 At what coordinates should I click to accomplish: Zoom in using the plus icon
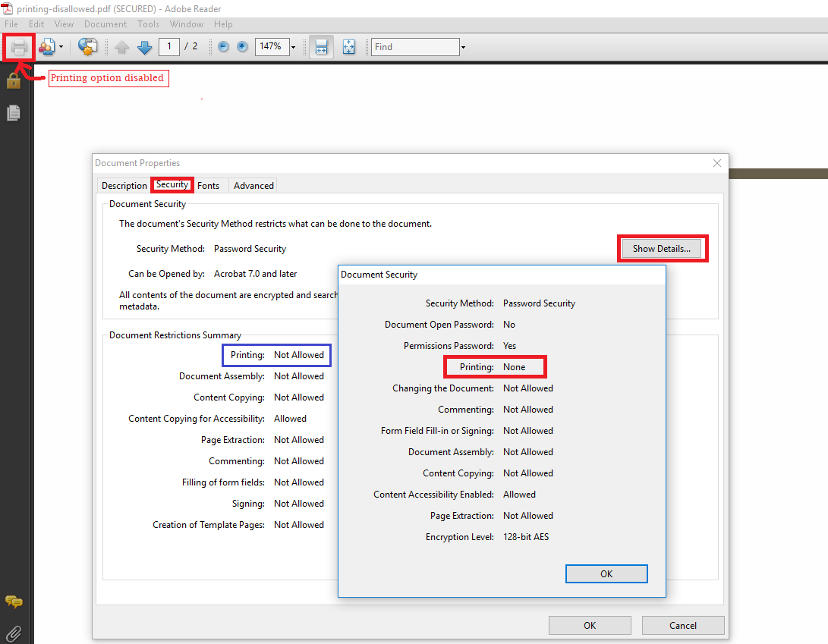(241, 46)
